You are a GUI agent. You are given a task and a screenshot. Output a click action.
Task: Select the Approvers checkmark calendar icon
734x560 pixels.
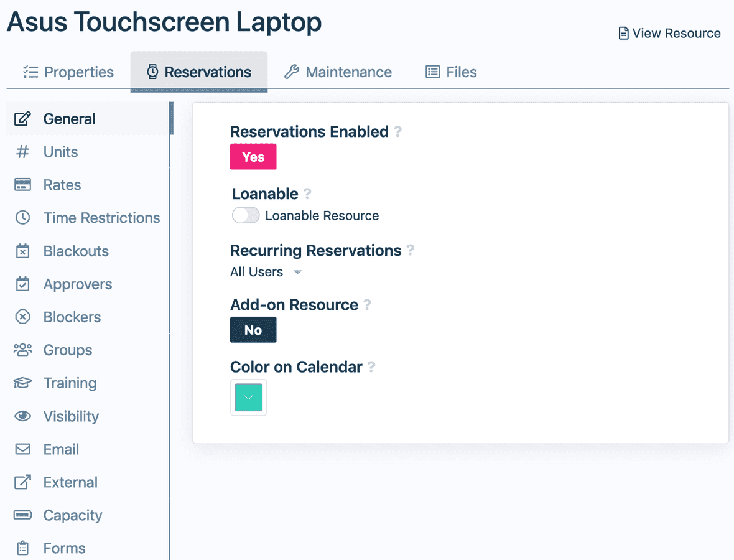(22, 284)
